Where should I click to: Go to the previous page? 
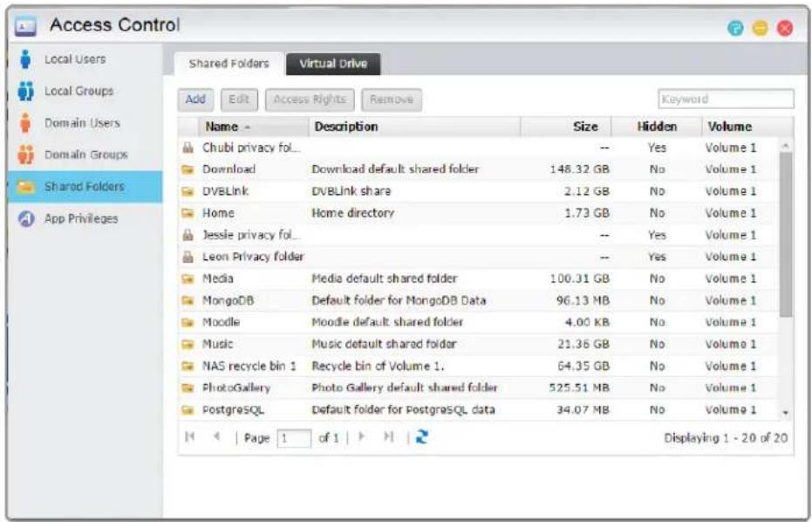tap(217, 437)
